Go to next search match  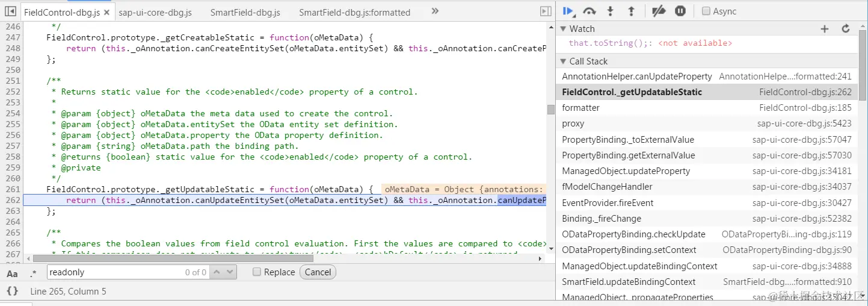231,272
